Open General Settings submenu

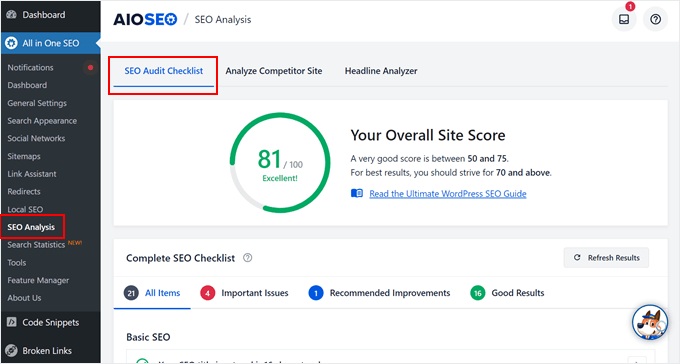pyautogui.click(x=37, y=103)
